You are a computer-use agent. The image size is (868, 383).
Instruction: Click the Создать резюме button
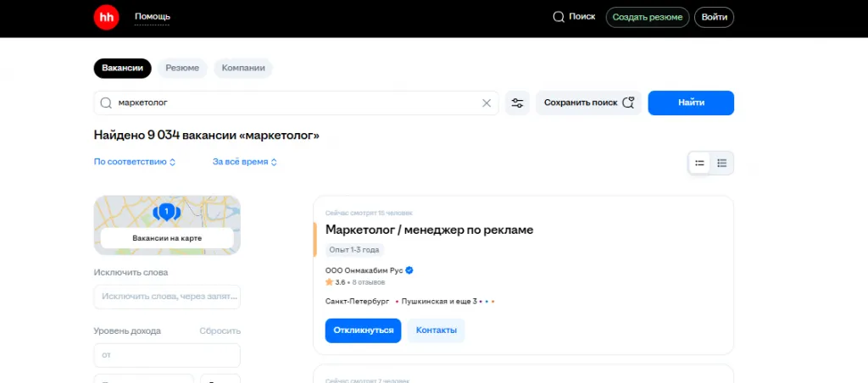coord(648,17)
